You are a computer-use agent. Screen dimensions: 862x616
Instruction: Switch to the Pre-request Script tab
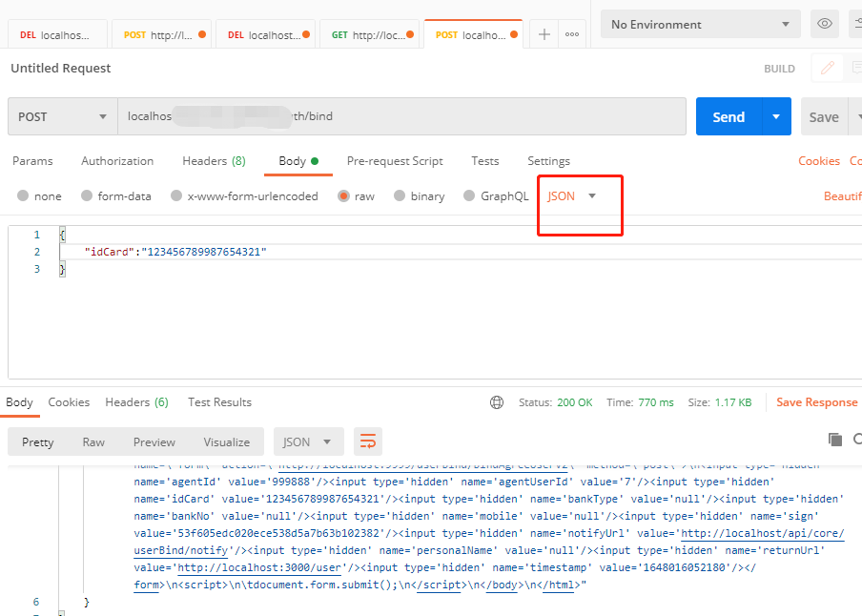395,161
